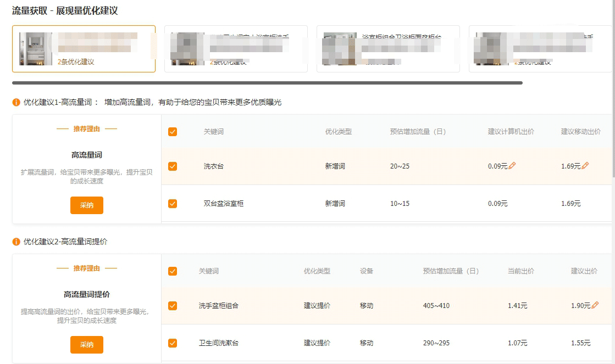This screenshot has width=615, height=364.
Task: Click the horizontal scrollbar below product cards
Action: [267, 83]
